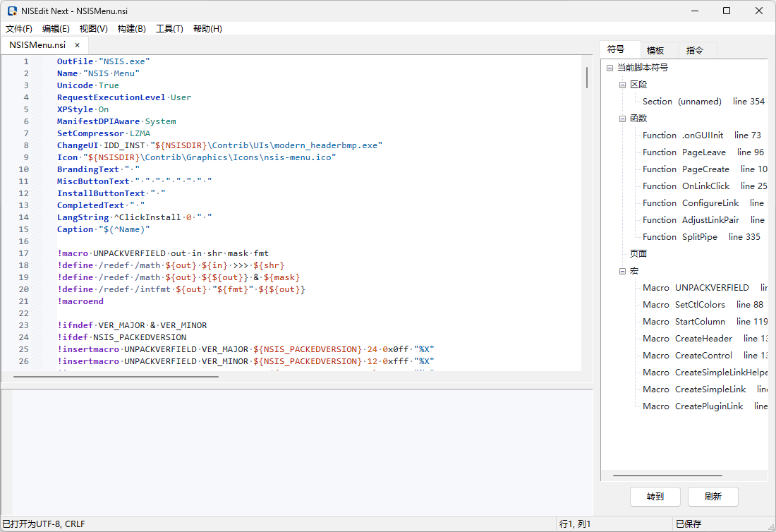Click ChangeUI keyword on line 8
This screenshot has width=776, height=532.
click(x=78, y=145)
